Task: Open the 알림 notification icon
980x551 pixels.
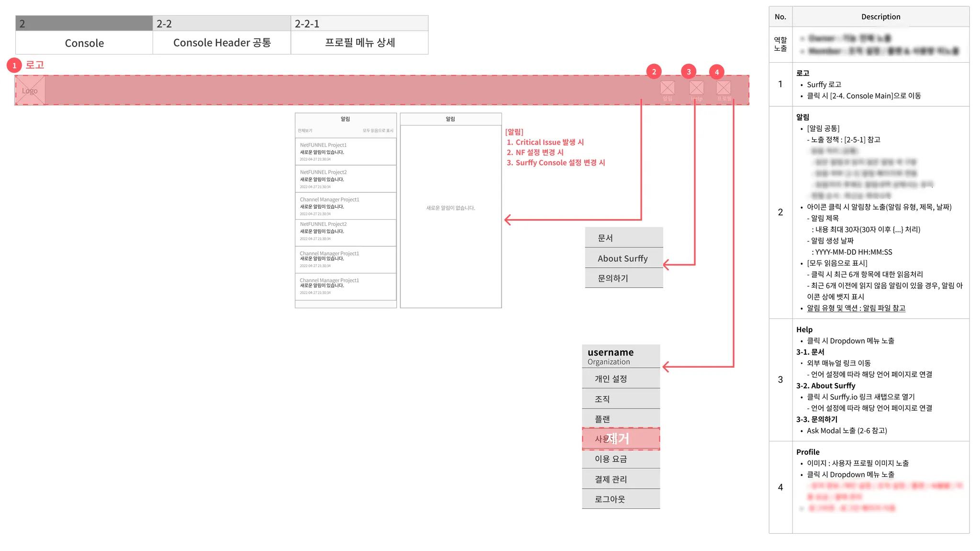Action: [667, 88]
